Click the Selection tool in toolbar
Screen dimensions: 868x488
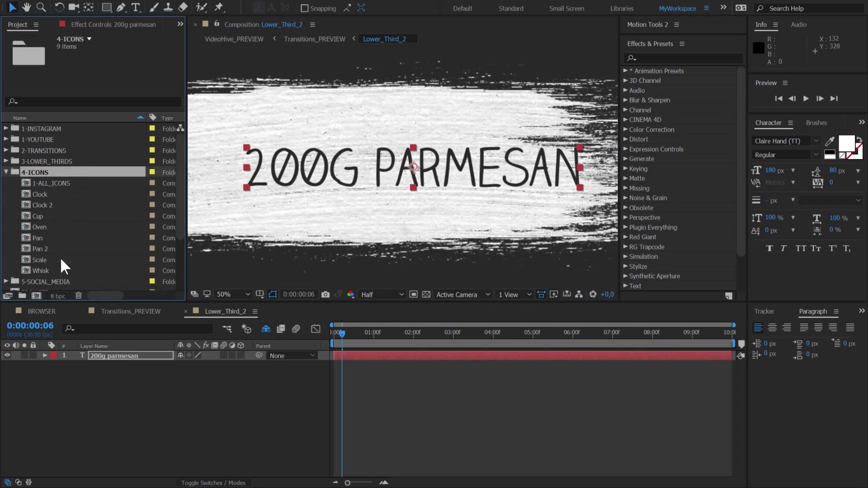(x=11, y=7)
